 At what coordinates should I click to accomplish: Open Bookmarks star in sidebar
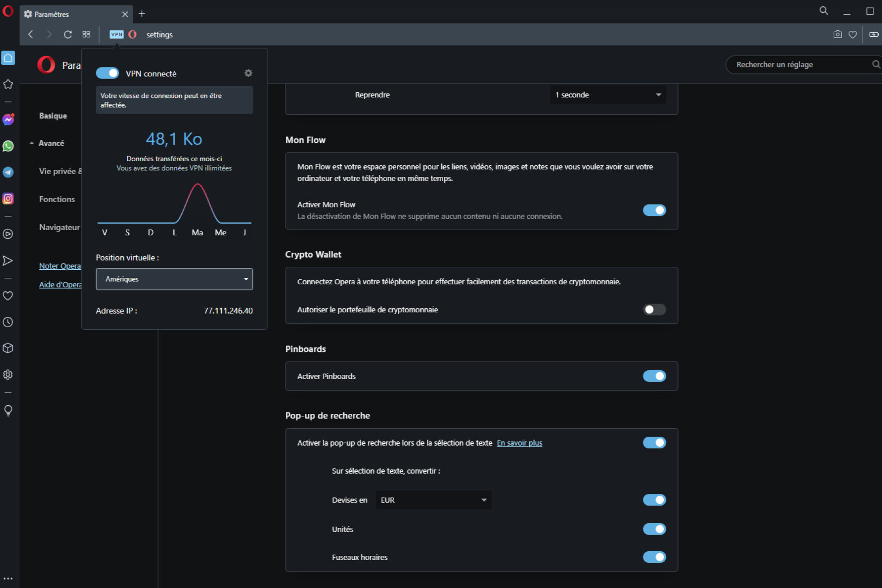(8, 85)
